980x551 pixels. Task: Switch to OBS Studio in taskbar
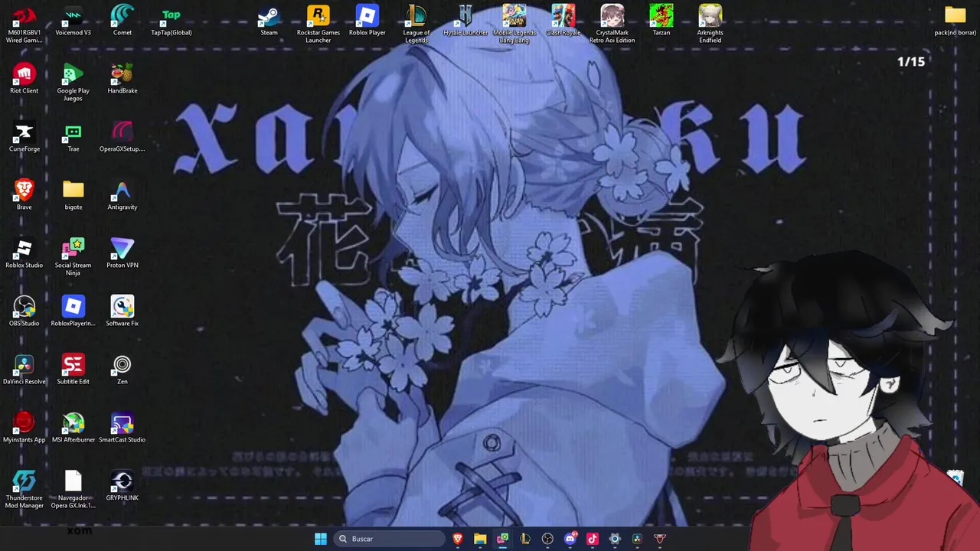pos(547,539)
